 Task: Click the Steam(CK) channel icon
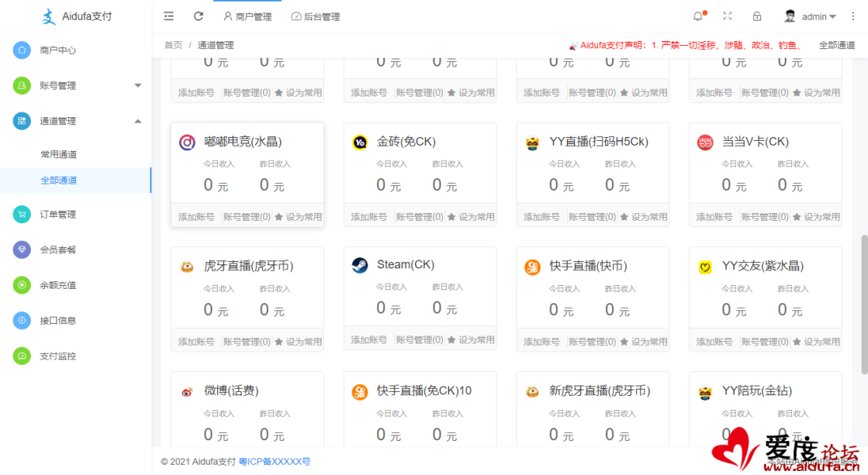point(360,265)
